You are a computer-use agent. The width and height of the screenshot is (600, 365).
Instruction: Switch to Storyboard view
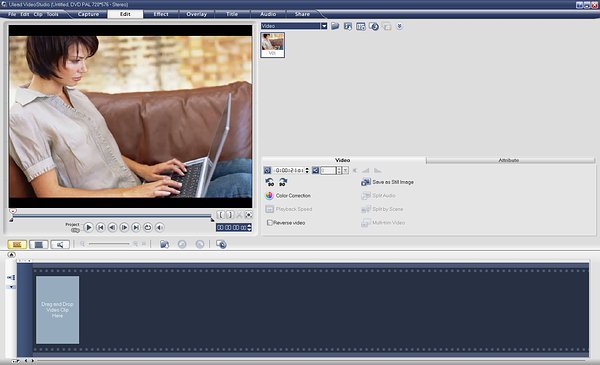[17, 244]
